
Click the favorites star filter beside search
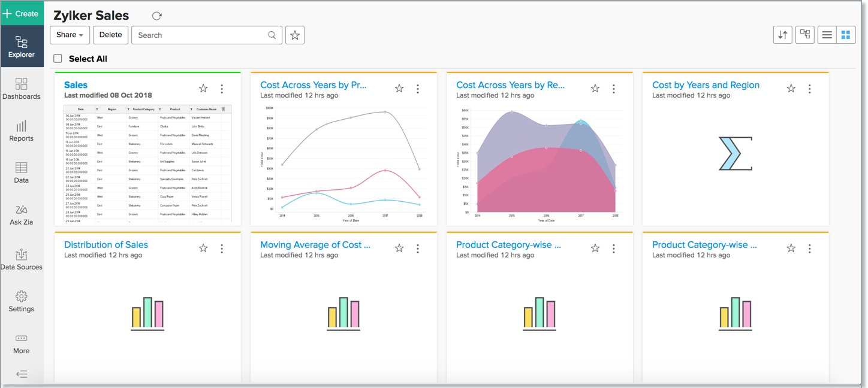click(295, 35)
